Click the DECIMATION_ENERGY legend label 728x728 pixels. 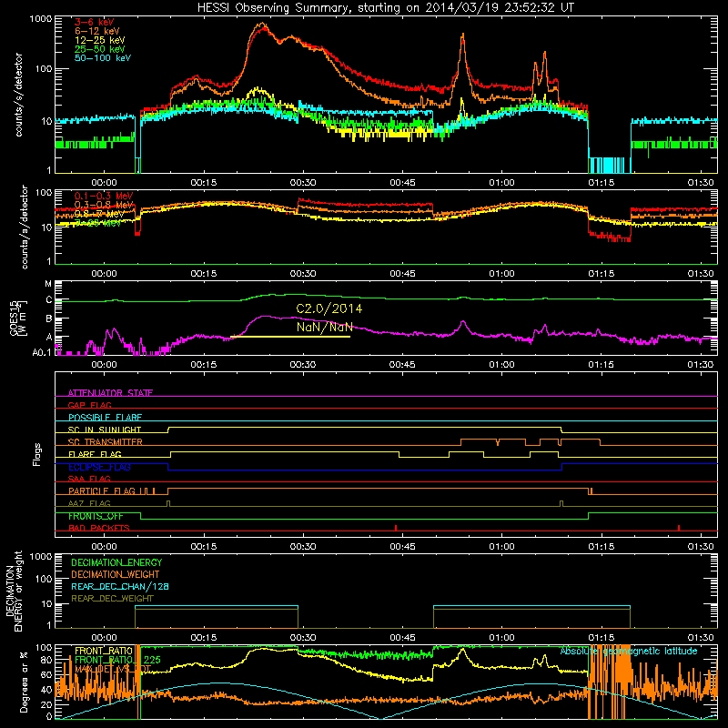116,562
